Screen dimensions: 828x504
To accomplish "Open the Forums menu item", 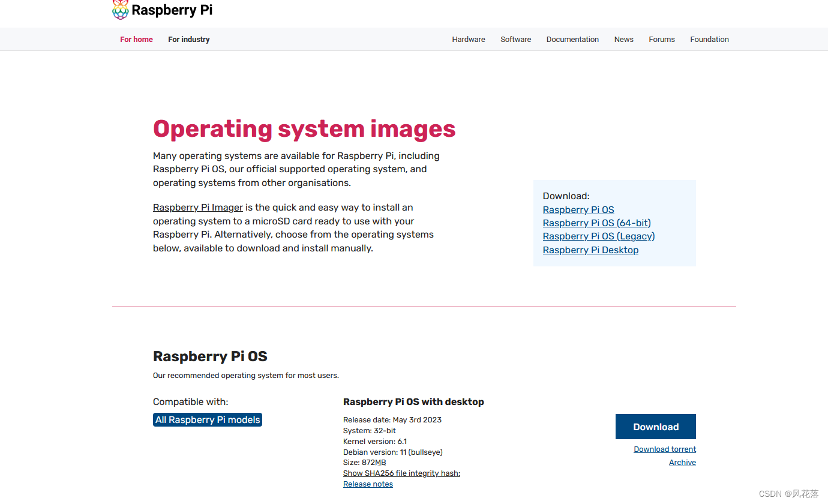I will (662, 40).
